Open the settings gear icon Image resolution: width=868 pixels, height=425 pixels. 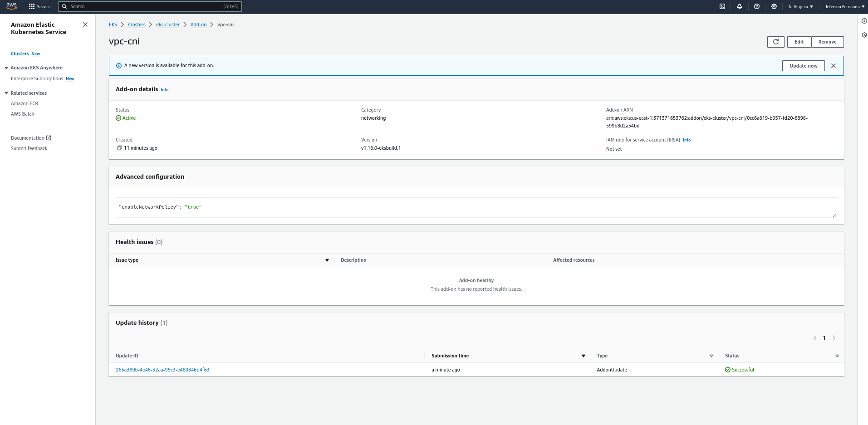pos(774,6)
